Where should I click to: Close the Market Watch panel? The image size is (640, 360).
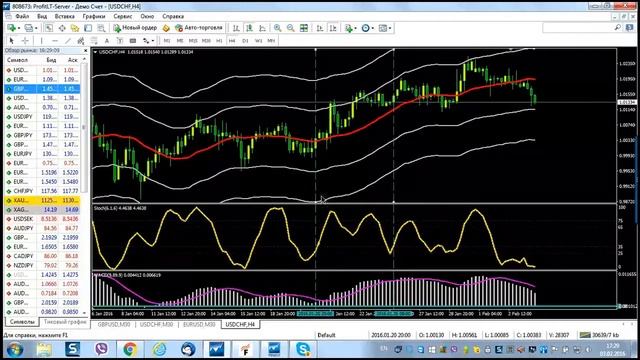85,51
